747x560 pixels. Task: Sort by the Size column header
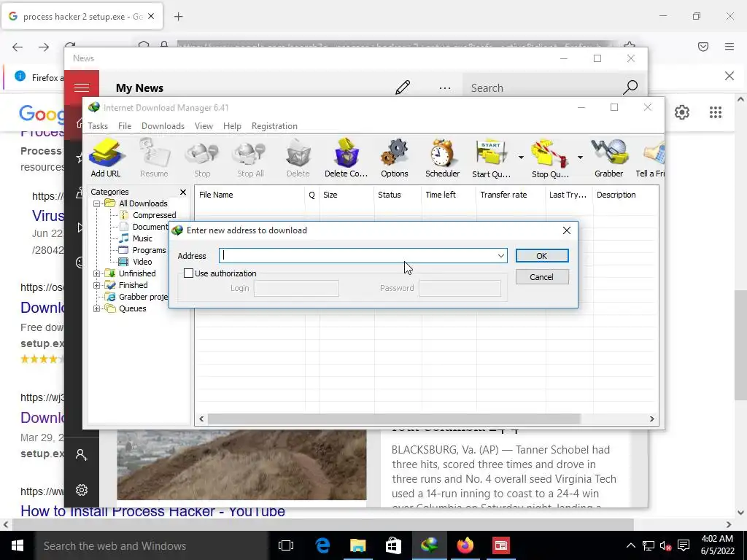coord(347,195)
